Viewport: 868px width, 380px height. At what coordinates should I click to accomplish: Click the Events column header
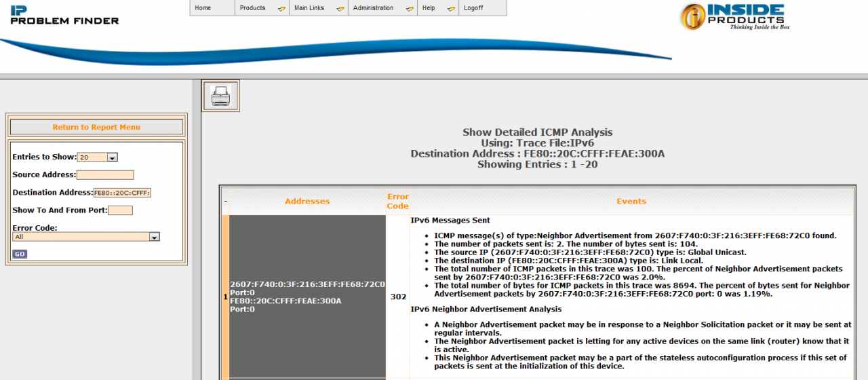pos(631,202)
